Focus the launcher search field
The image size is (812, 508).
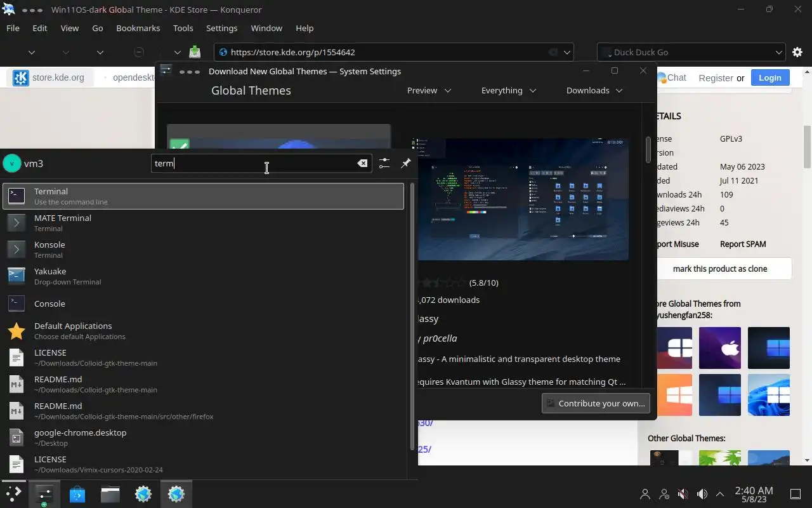[261, 163]
